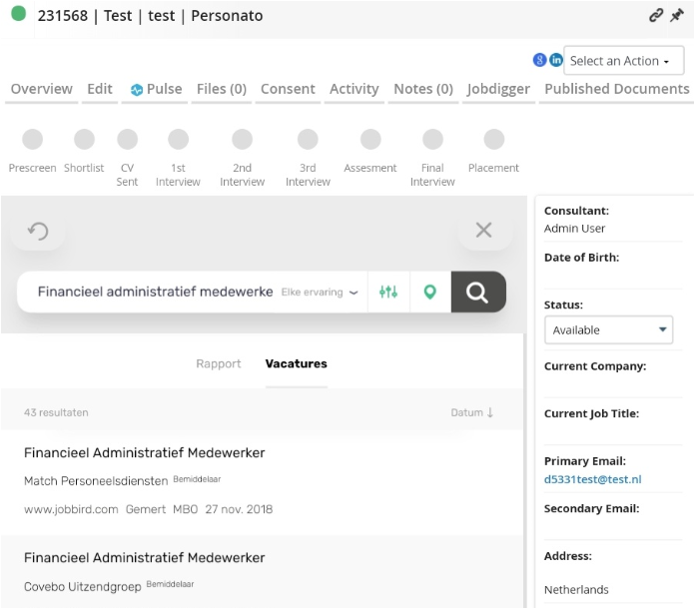Sort results by Datum
The height and width of the screenshot is (608, 700).
472,412
